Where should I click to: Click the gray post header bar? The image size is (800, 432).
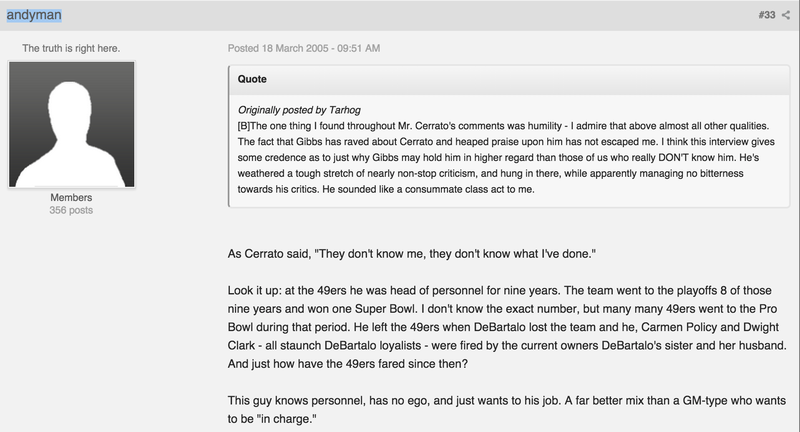pos(400,15)
